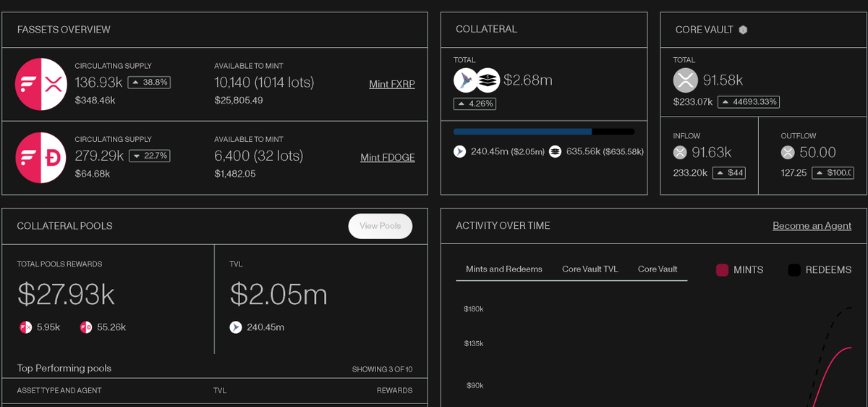Screen dimensions: 868x407
Task: Click the $27.93k total pools rewards value
Action: [66, 295]
